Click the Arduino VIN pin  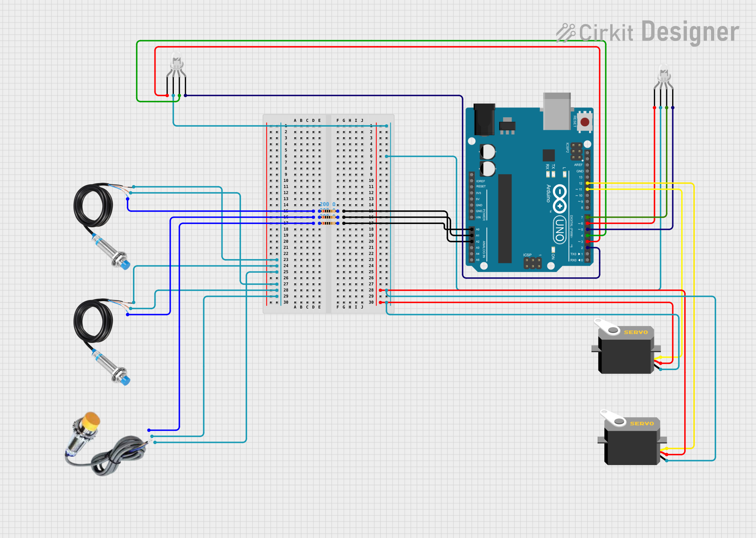[472, 217]
